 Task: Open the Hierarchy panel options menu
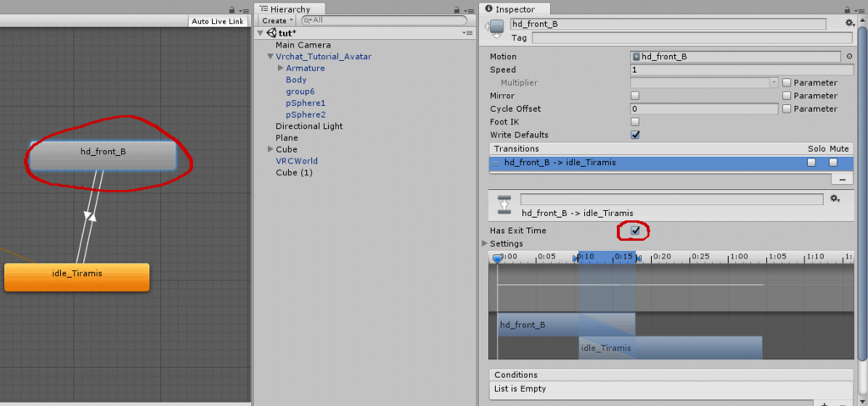click(469, 10)
